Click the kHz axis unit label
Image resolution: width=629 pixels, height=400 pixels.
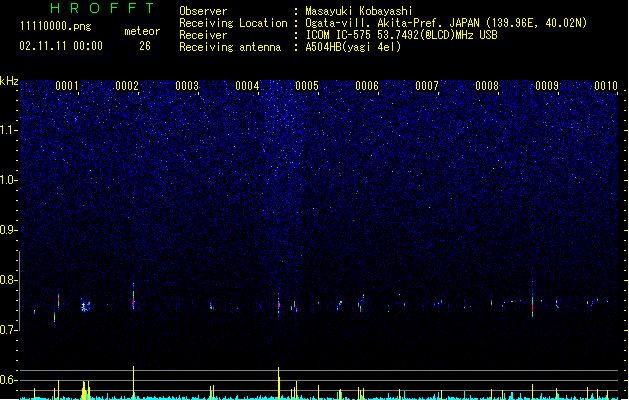point(9,81)
